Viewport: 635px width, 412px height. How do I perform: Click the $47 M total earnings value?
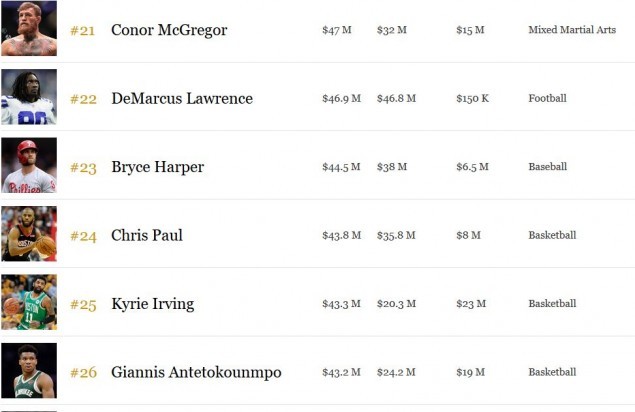337,30
